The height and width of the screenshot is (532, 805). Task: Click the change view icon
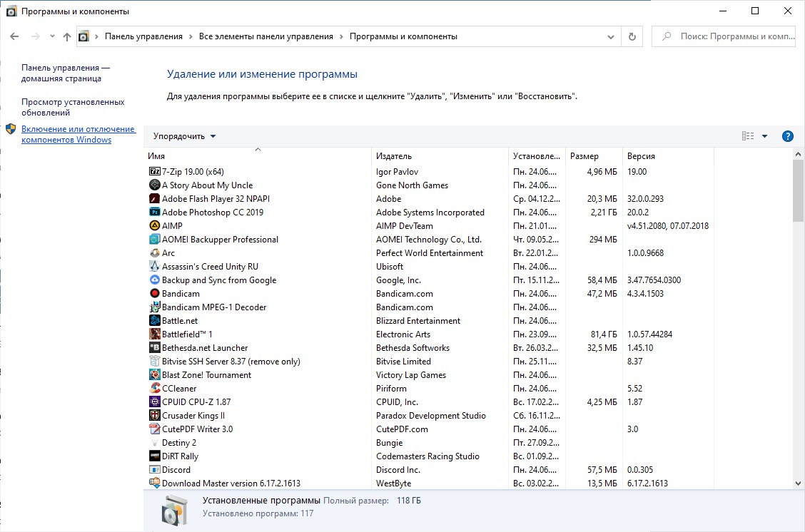747,136
